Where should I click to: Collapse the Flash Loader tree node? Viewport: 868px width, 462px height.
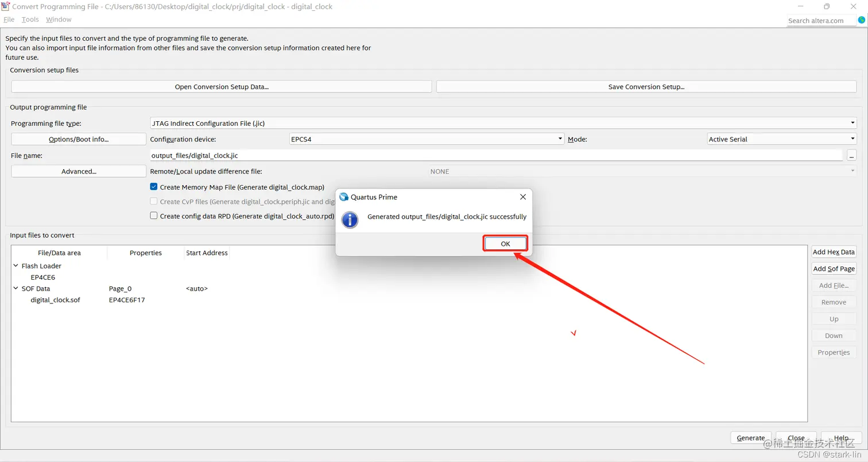pyautogui.click(x=15, y=266)
